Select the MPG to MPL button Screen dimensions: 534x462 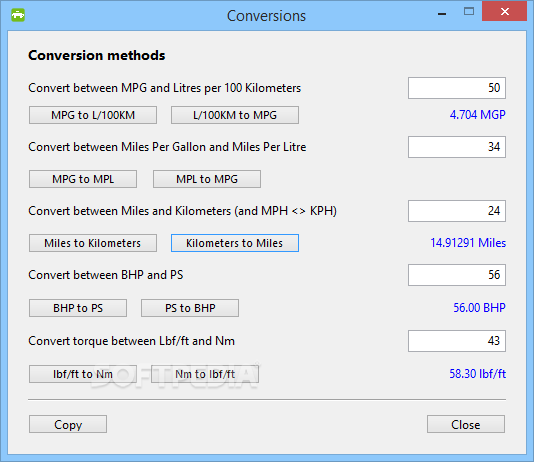tap(83, 179)
